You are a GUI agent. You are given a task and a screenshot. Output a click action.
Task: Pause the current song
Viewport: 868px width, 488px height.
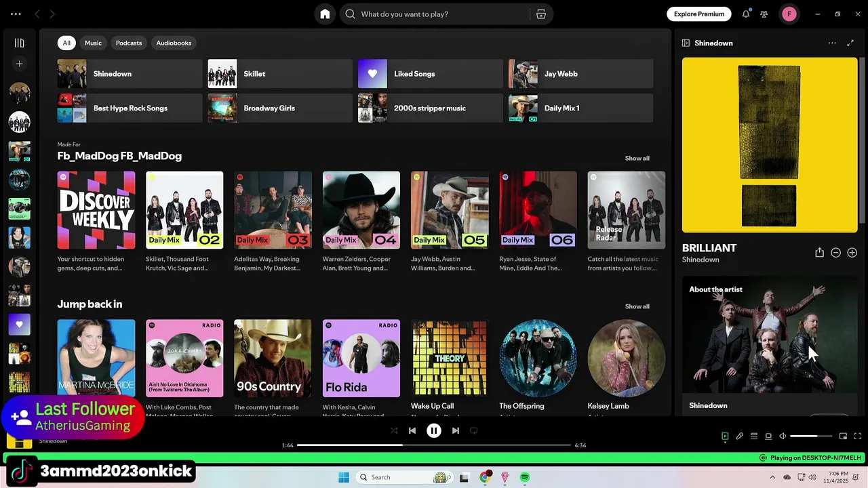[434, 430]
